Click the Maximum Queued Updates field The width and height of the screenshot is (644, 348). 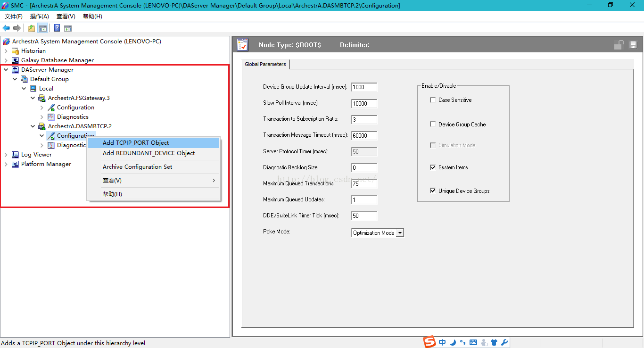[x=364, y=200]
